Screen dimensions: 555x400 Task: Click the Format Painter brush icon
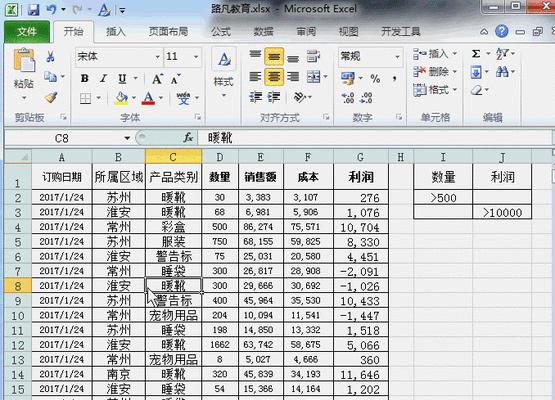[x=51, y=97]
